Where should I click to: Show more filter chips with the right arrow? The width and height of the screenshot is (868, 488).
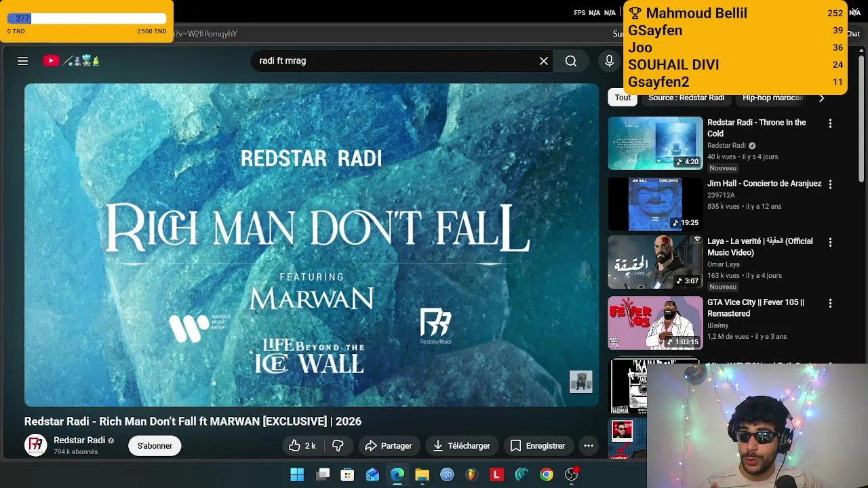821,98
